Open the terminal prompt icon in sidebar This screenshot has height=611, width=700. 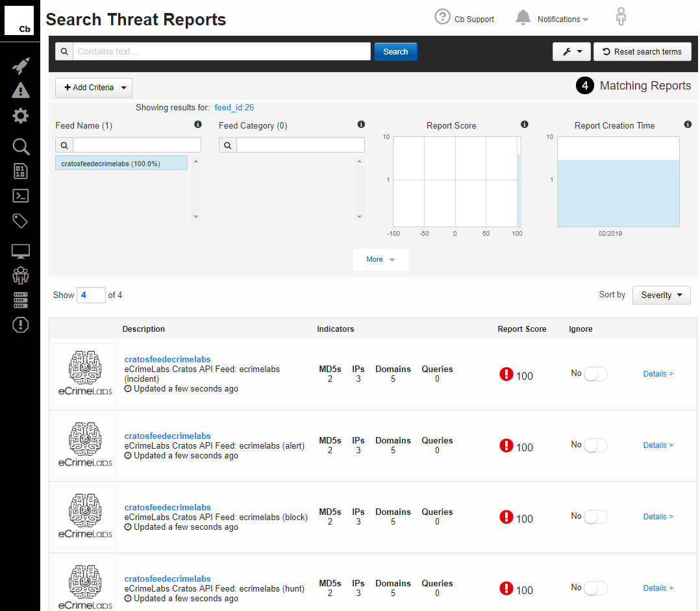coord(21,196)
